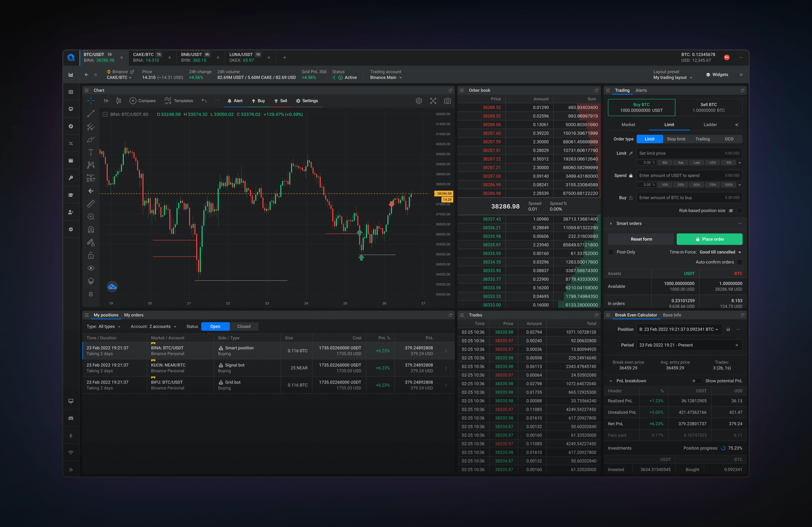The width and height of the screenshot is (812, 527).
Task: Select the Stop limit order type
Action: click(x=676, y=139)
